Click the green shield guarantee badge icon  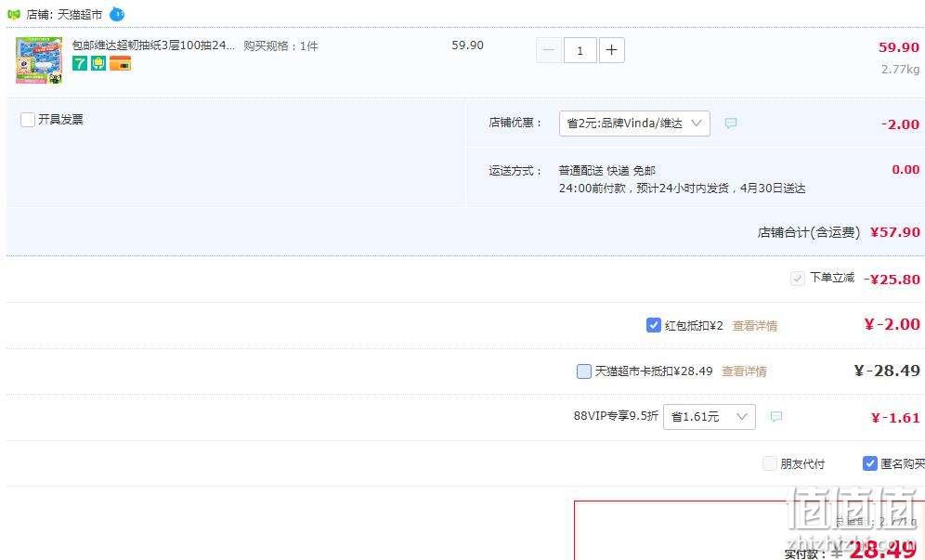[98, 63]
